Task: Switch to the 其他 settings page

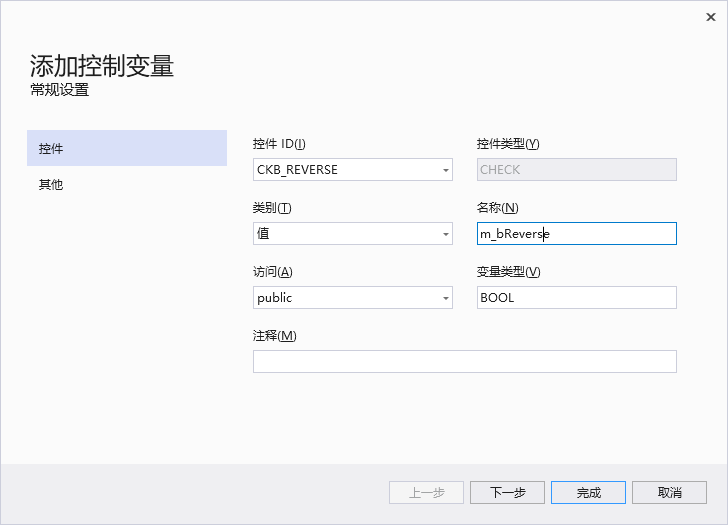Action: tap(127, 184)
